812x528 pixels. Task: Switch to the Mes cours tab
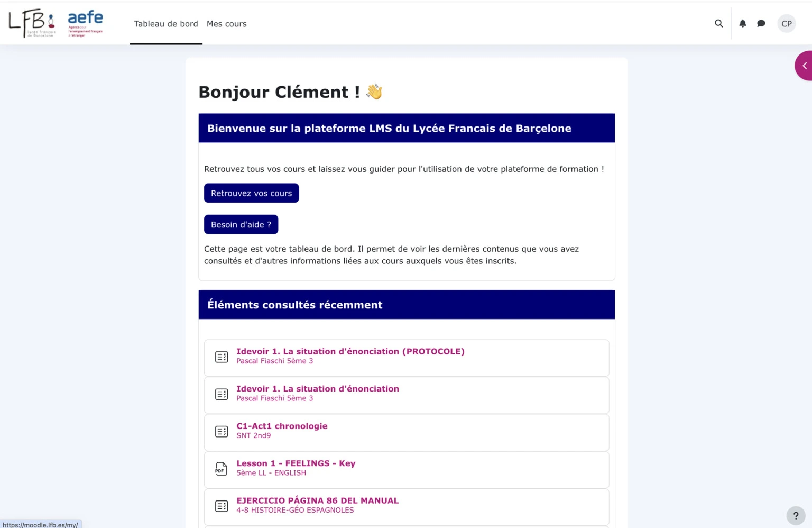[226, 24]
